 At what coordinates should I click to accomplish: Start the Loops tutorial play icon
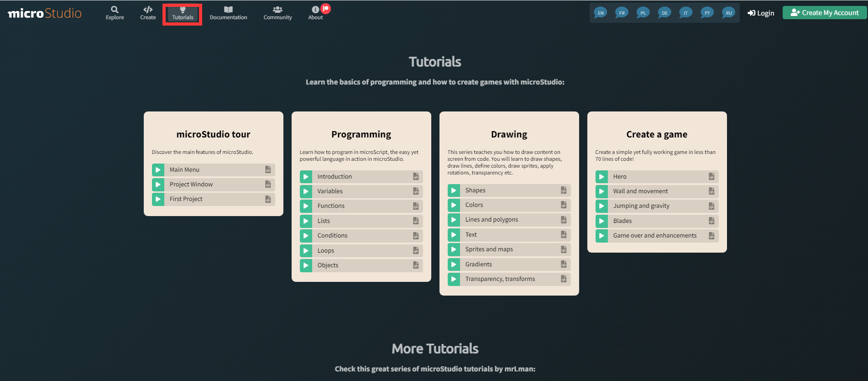click(306, 251)
